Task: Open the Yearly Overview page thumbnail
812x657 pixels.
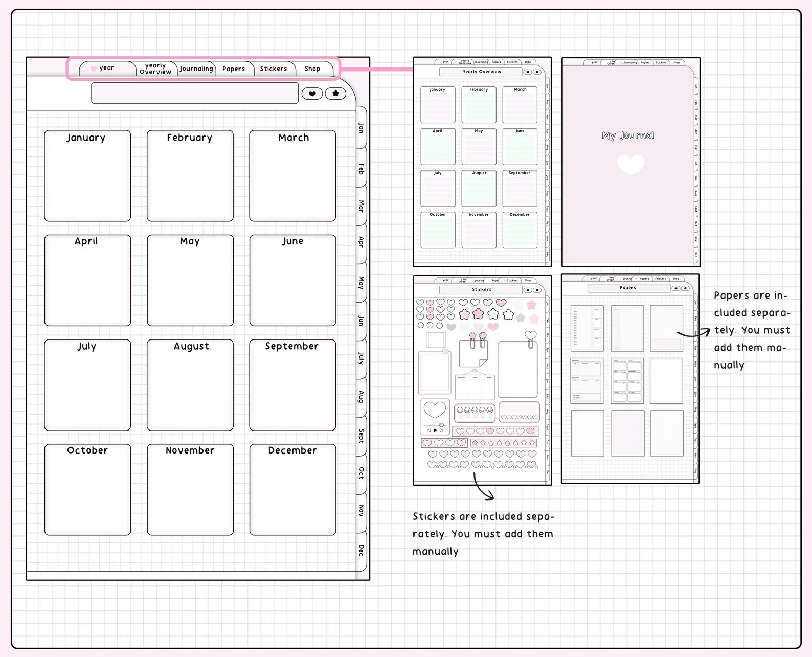Action: pyautogui.click(x=482, y=162)
